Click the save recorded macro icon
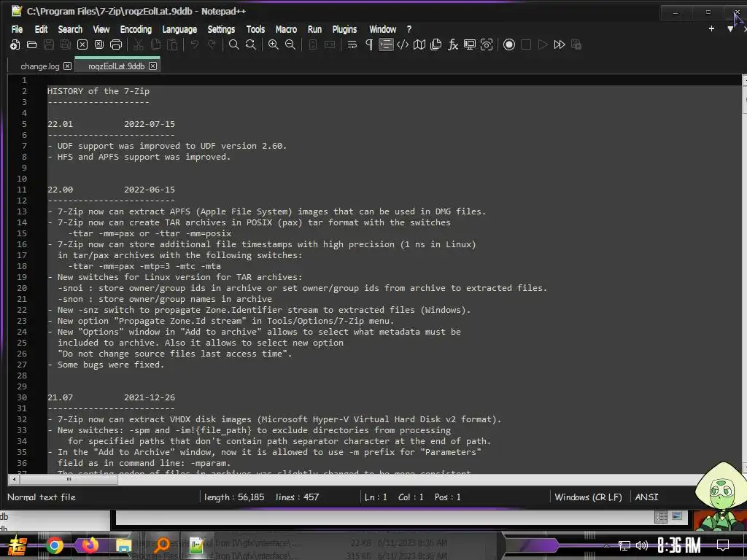The height and width of the screenshot is (560, 747). pyautogui.click(x=576, y=44)
